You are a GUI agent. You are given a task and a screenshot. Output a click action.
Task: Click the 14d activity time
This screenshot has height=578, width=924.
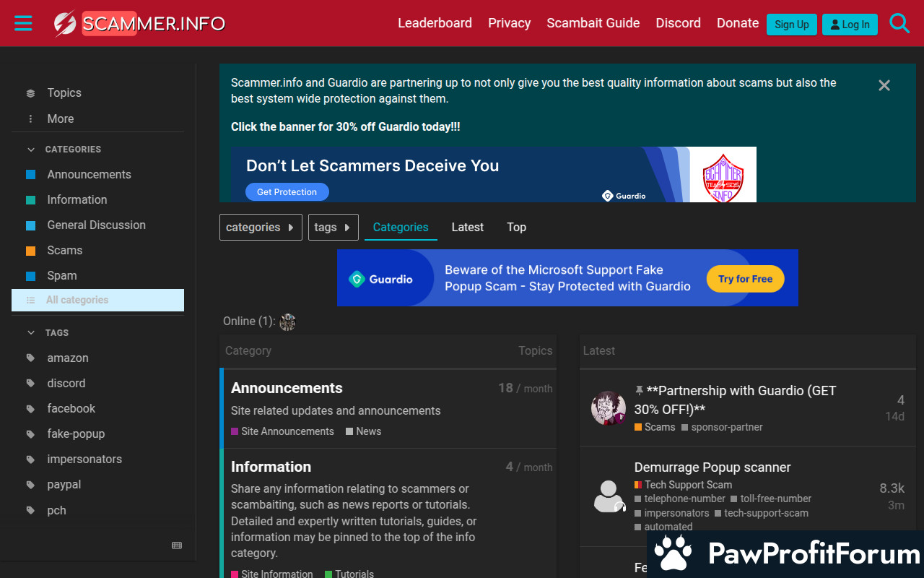894,416
